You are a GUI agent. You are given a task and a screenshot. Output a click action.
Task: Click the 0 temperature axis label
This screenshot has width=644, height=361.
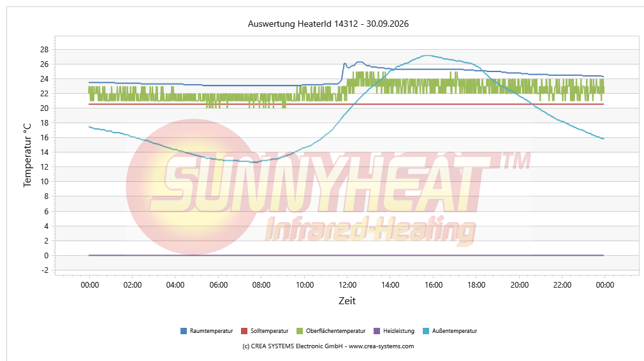[47, 256]
